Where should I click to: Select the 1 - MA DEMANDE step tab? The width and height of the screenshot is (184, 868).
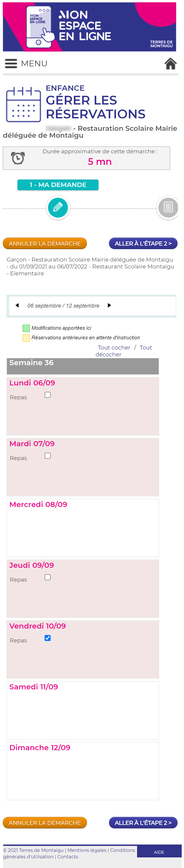point(58,185)
